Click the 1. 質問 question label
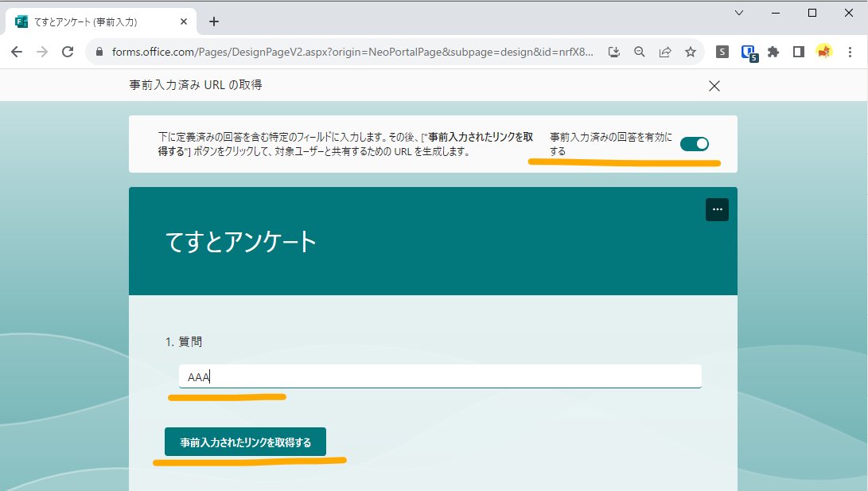 click(183, 341)
